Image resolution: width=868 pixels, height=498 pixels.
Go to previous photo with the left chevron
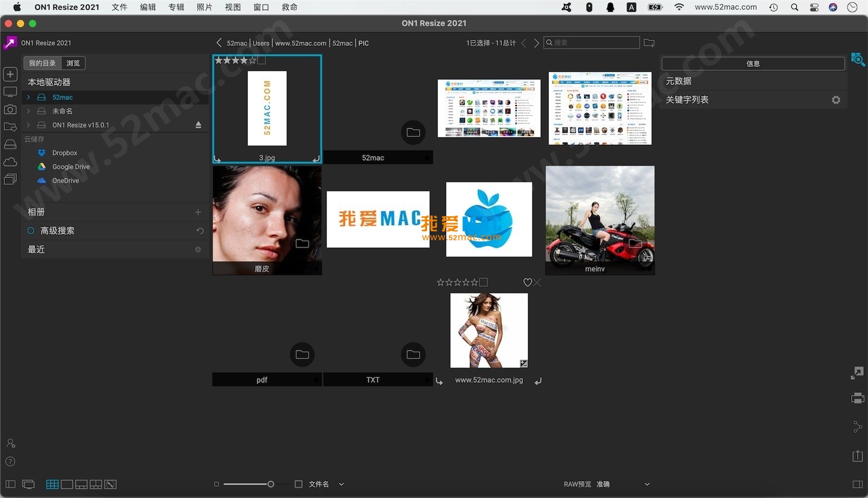tap(524, 43)
